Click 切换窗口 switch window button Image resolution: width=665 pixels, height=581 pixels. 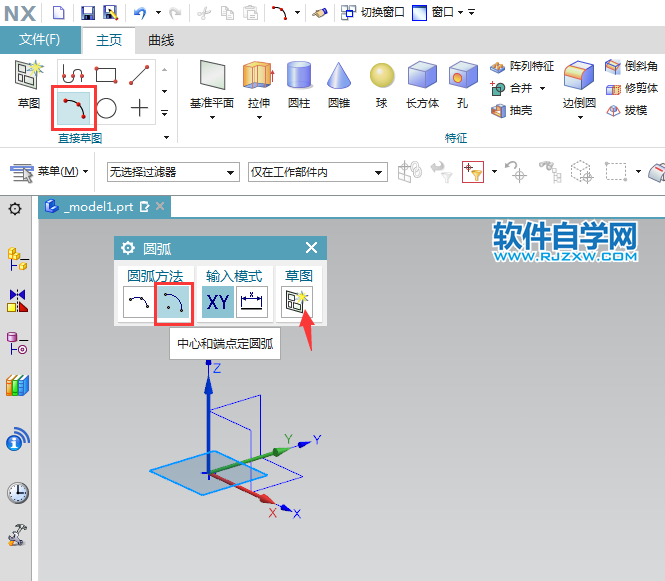pos(373,13)
